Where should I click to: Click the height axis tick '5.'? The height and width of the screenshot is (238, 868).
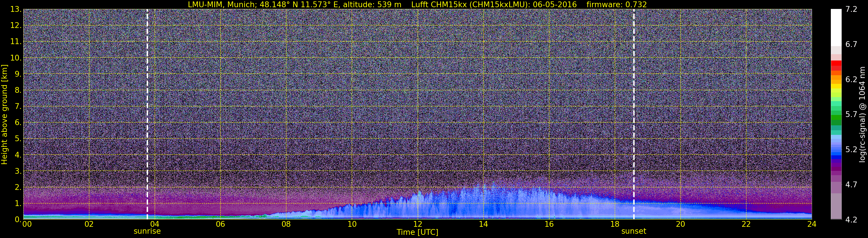tap(18, 139)
